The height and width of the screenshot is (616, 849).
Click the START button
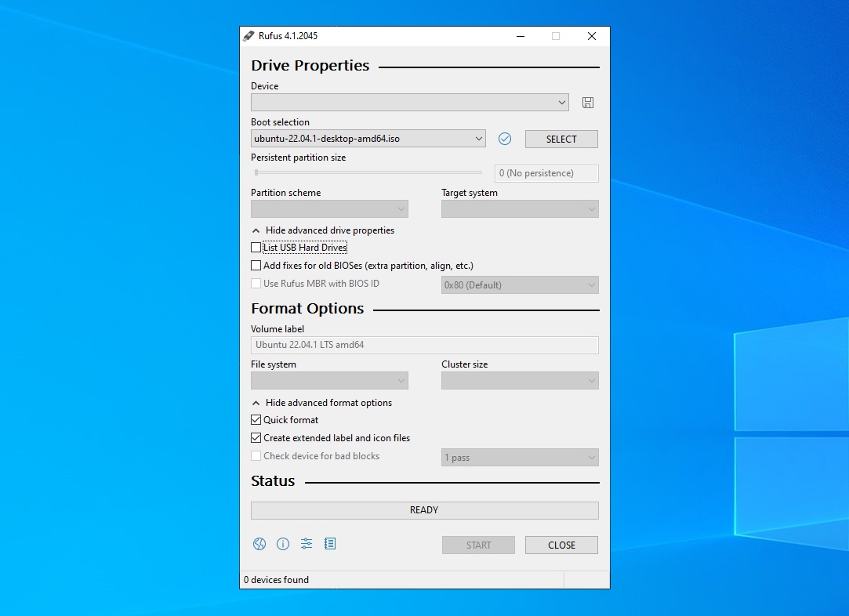479,545
